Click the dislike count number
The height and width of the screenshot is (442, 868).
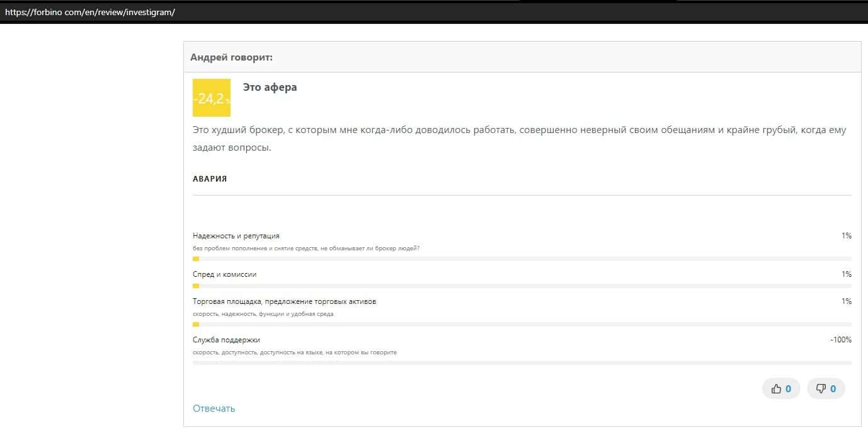[833, 389]
